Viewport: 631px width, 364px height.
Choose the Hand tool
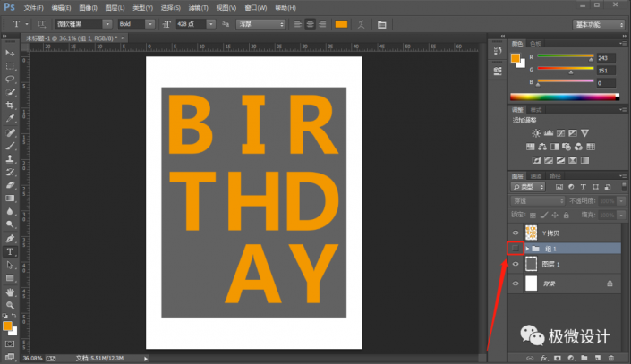pos(10,292)
